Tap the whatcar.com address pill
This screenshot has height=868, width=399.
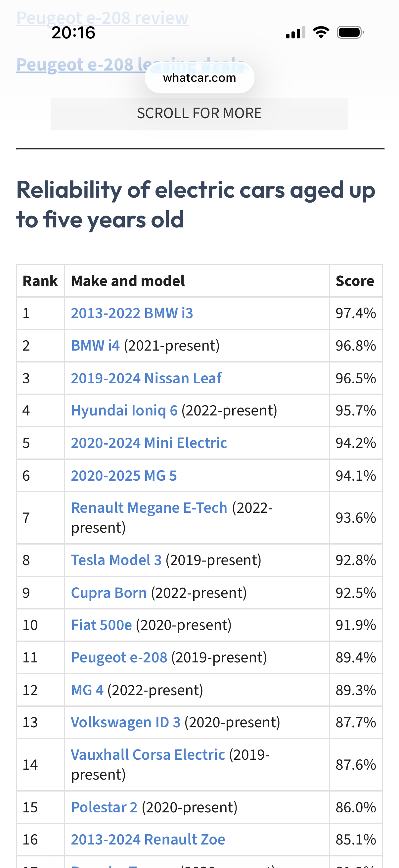[x=199, y=78]
